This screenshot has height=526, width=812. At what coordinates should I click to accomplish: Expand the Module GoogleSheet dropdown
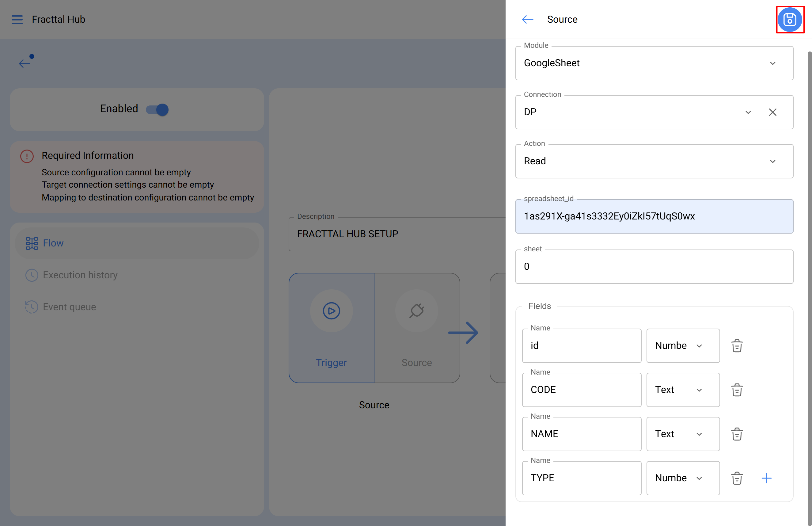pyautogui.click(x=772, y=63)
